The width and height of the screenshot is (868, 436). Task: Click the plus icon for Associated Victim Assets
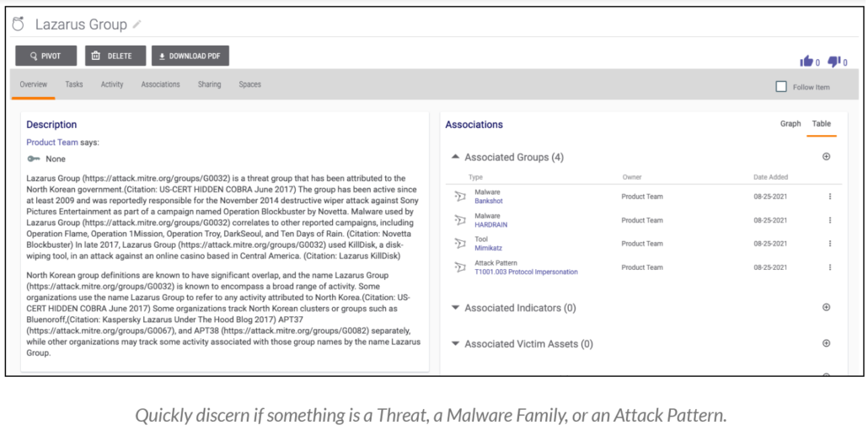pos(826,343)
